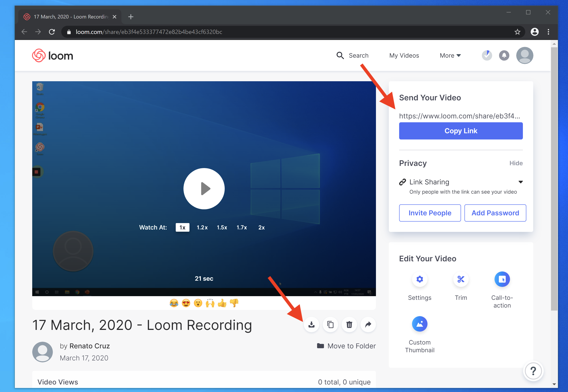Duplicate the video with copy icon
This screenshot has height=392, width=568.
pyautogui.click(x=330, y=325)
